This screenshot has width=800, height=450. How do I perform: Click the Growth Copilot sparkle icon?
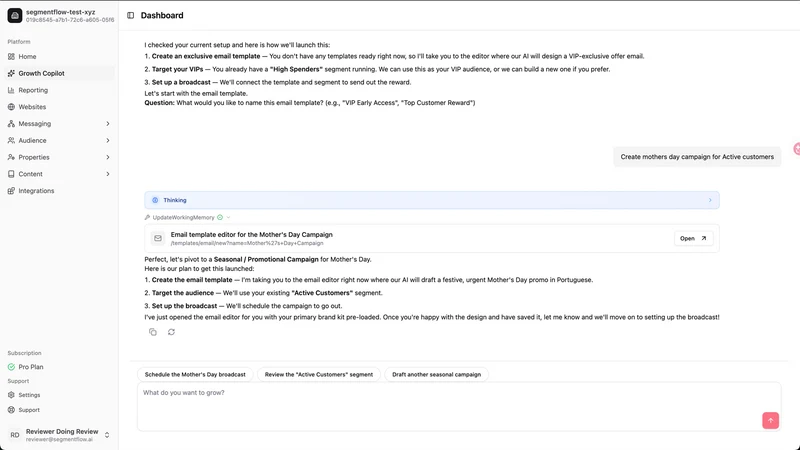tap(11, 73)
